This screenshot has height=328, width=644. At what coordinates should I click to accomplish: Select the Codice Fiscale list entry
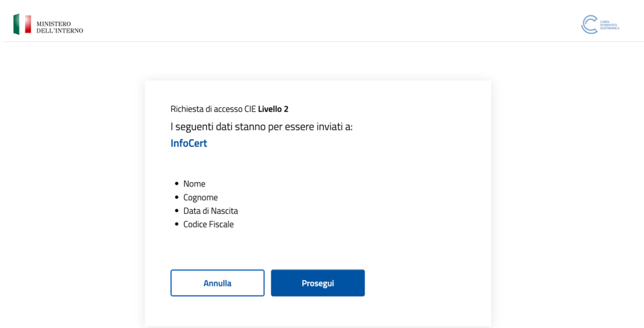tap(208, 224)
